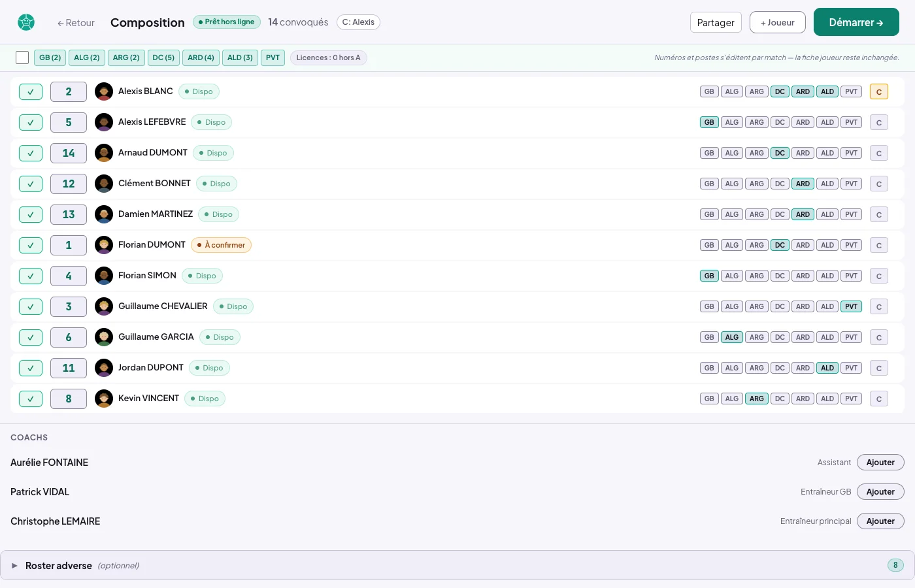Screen dimensions: 915x588
Task: Open Kevin VINCENT's avatar
Action: coord(104,399)
